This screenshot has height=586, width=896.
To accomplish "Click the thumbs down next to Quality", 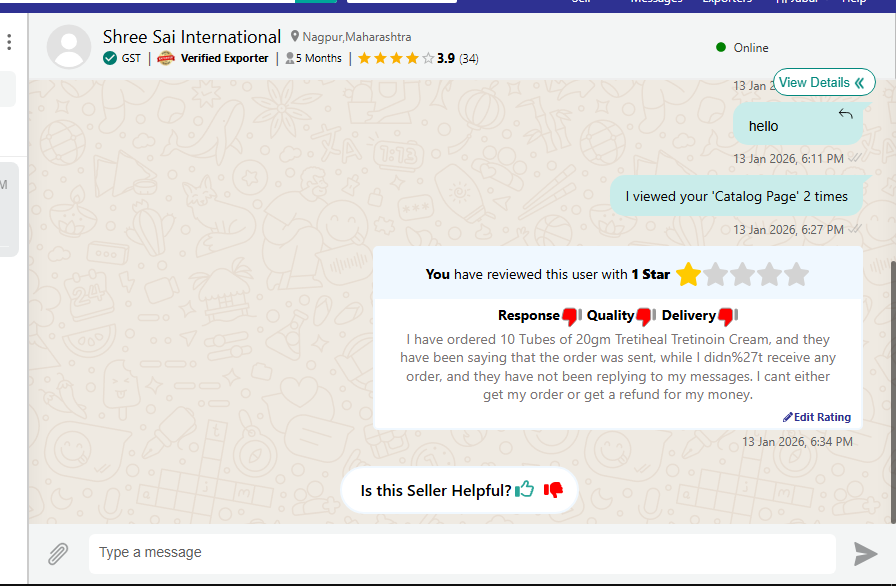I will (645, 316).
